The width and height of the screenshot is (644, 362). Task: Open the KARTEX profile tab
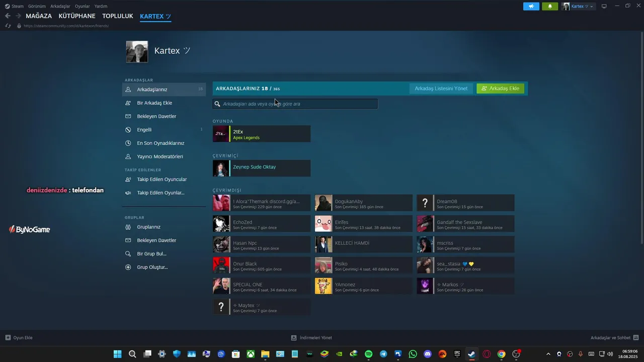155,16
